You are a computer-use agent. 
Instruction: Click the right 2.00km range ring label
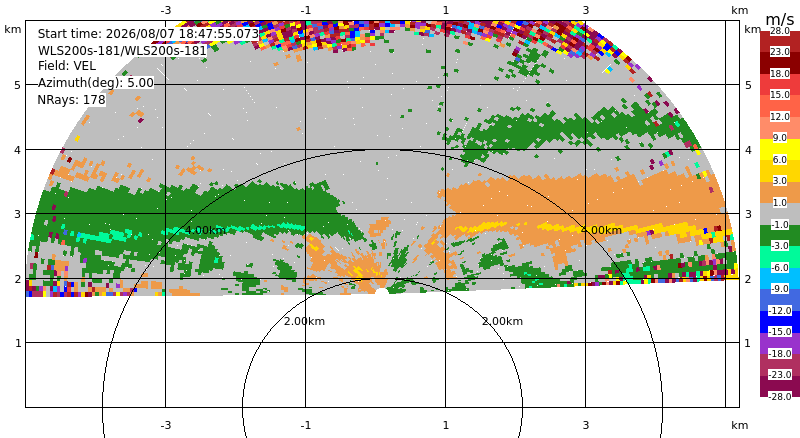tap(503, 321)
